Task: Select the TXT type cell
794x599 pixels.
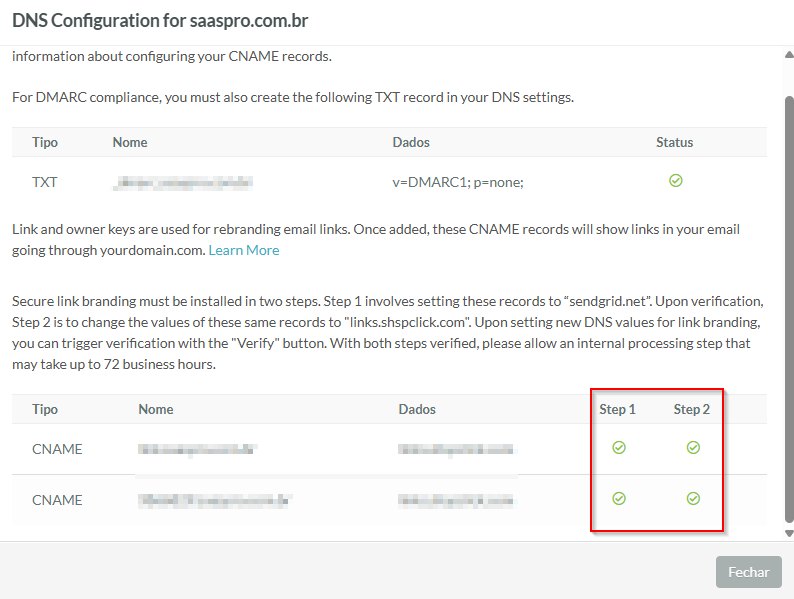Action: (45, 182)
